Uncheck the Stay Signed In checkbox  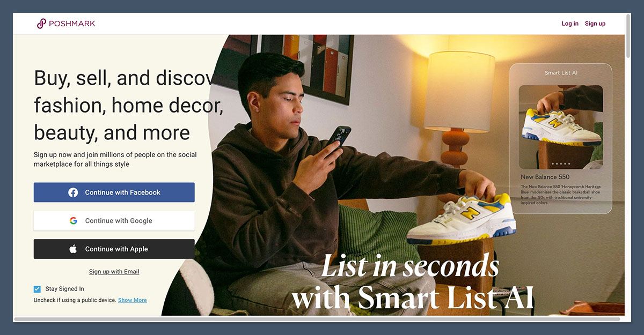click(x=37, y=289)
